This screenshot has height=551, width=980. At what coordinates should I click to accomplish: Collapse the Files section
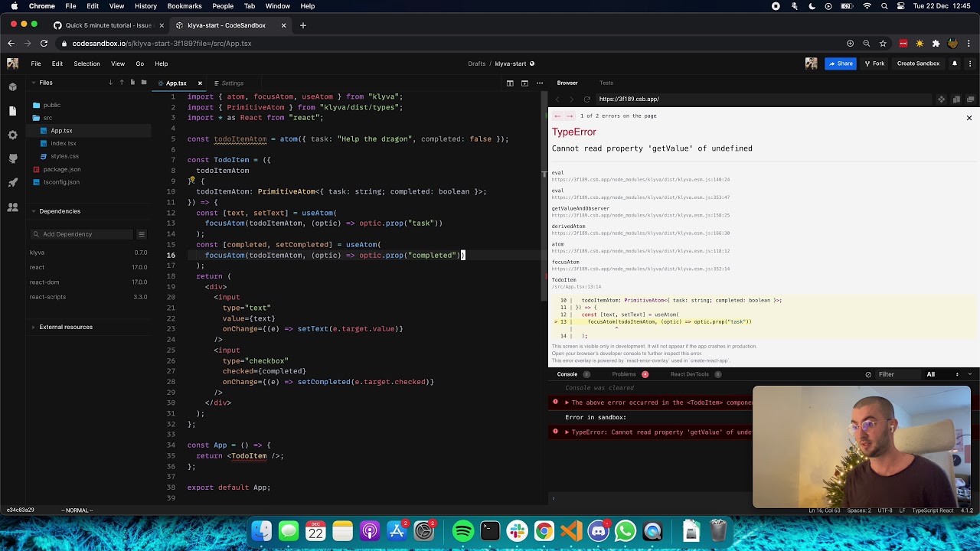(x=34, y=83)
